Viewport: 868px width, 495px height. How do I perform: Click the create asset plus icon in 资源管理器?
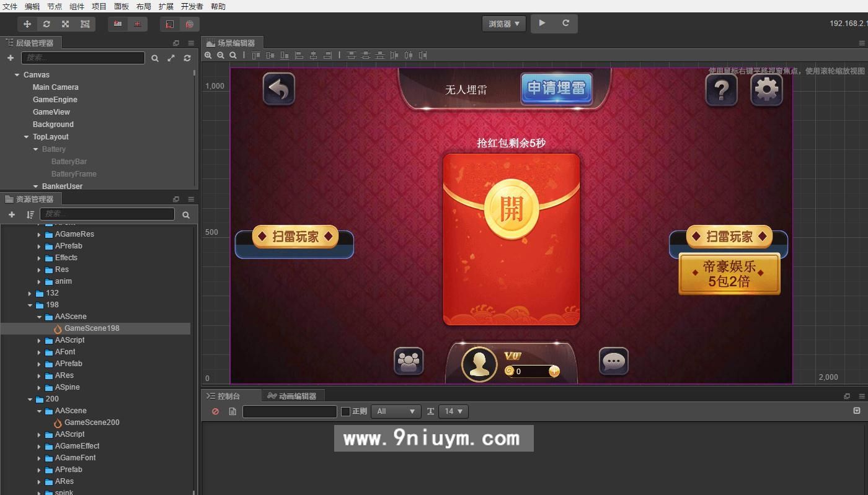11,214
